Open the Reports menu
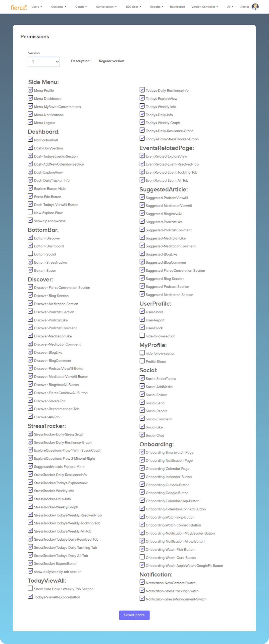 [156, 7]
